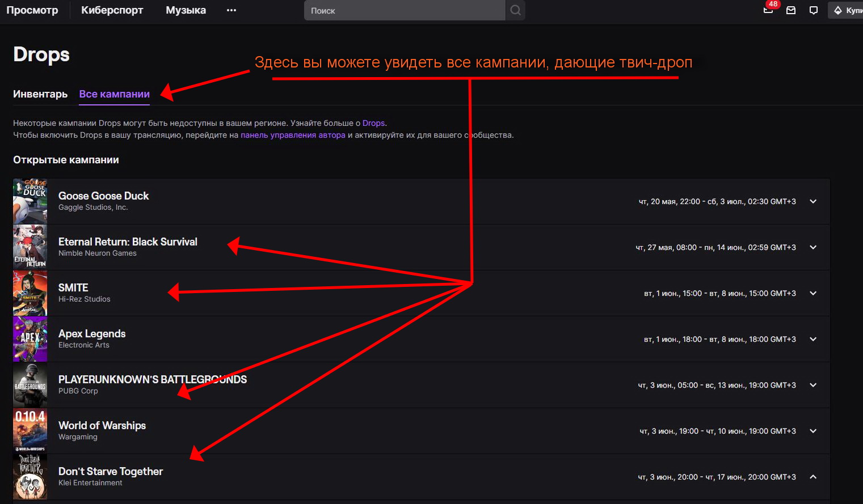Click the World of Warships date range
This screenshot has width=863, height=504.
(718, 431)
